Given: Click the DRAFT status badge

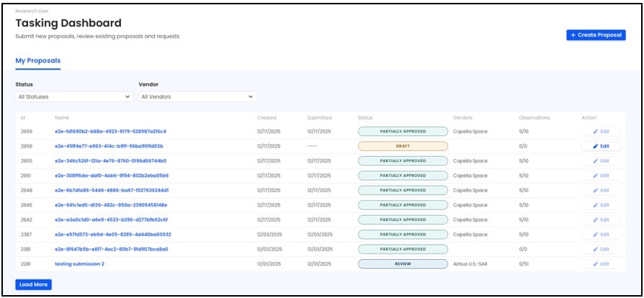Looking at the screenshot, I should click(403, 146).
